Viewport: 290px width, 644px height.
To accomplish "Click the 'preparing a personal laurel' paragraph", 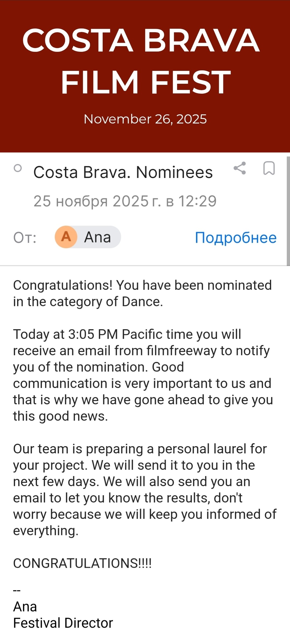I will tap(140, 449).
